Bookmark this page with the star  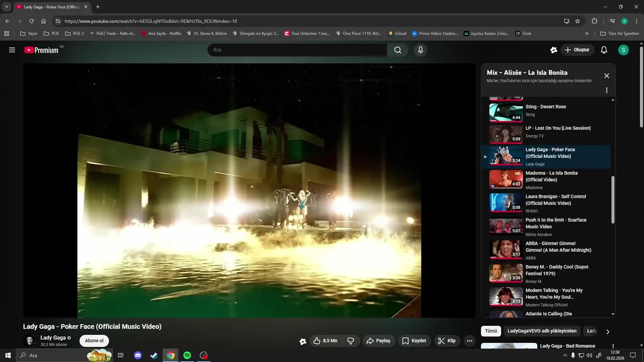(578, 21)
